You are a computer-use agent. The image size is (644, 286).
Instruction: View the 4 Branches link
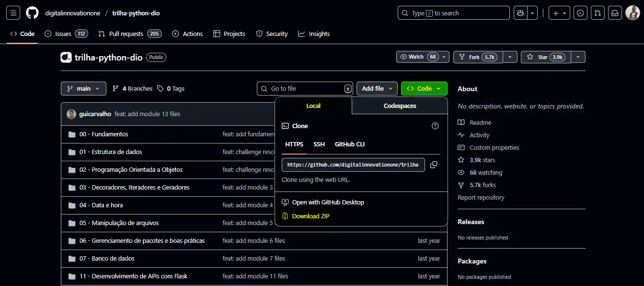pyautogui.click(x=132, y=89)
